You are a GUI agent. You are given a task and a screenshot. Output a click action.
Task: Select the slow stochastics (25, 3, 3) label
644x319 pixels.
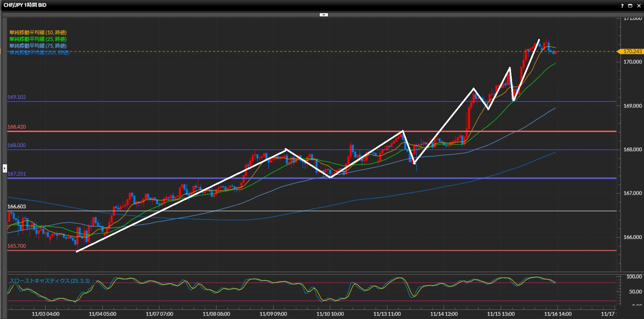[49, 281]
